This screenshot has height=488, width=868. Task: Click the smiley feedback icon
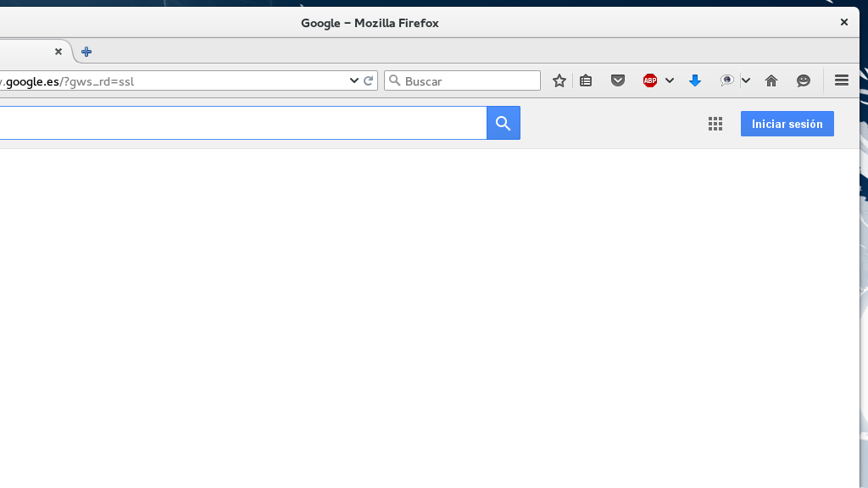pos(804,80)
